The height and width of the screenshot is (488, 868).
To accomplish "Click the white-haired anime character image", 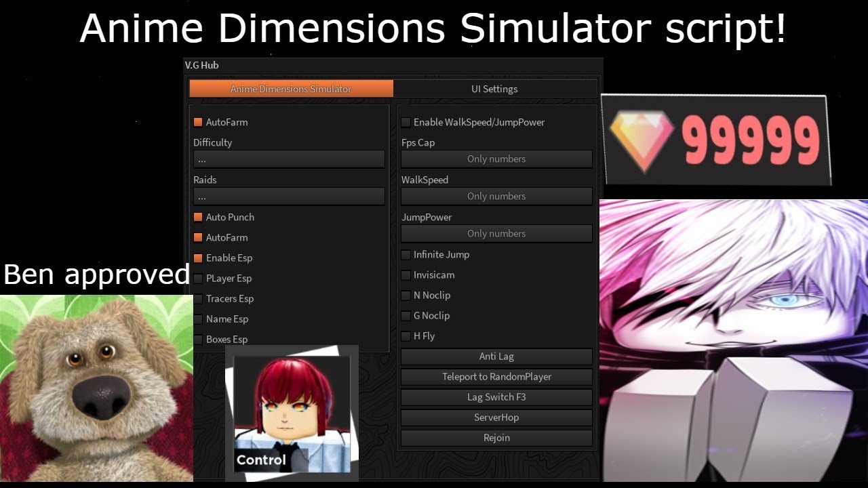I will tap(734, 341).
